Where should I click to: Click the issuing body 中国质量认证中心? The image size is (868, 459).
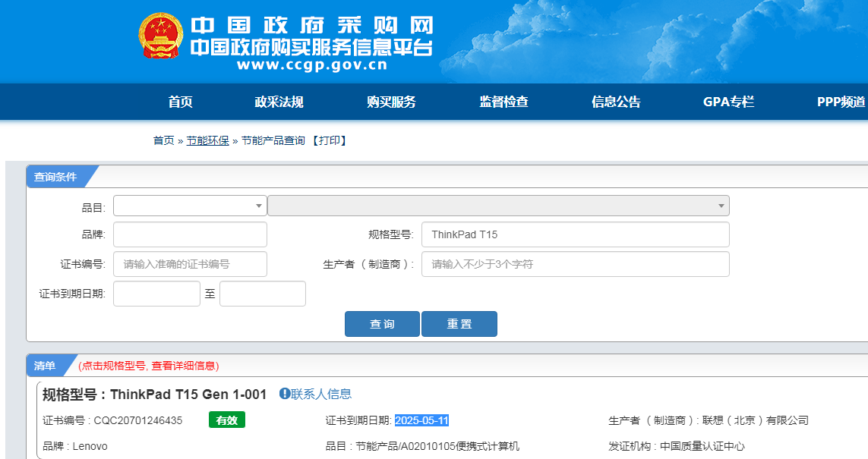pos(702,446)
